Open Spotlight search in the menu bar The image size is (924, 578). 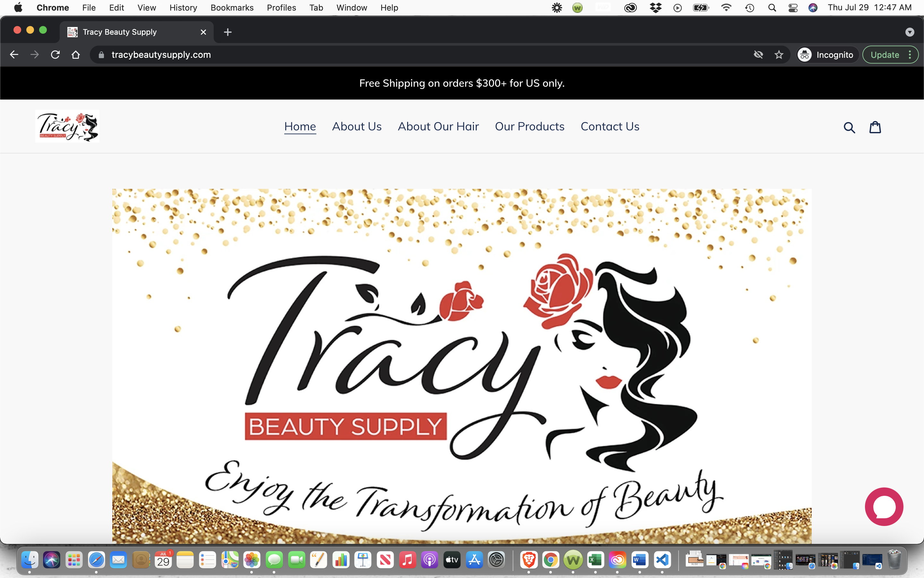772,8
